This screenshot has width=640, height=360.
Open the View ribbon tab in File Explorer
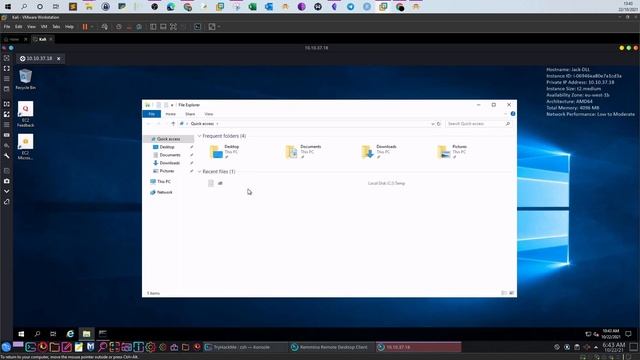[x=209, y=114]
